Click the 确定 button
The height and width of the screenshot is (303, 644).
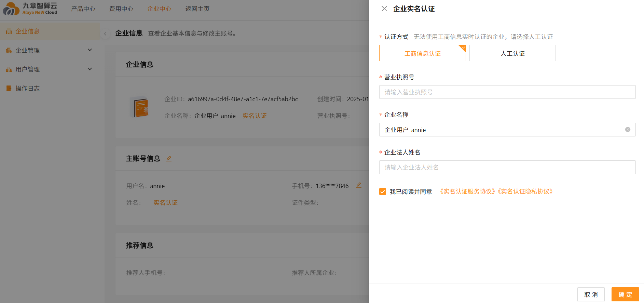coord(625,294)
